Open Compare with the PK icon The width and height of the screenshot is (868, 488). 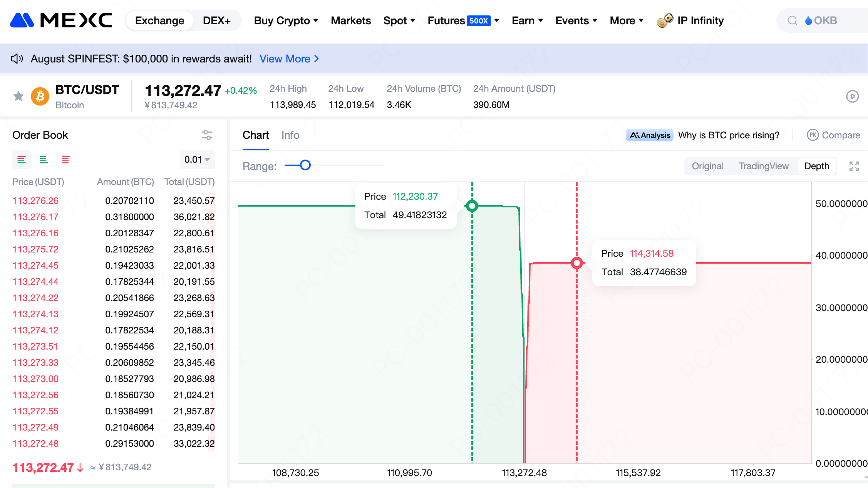813,135
